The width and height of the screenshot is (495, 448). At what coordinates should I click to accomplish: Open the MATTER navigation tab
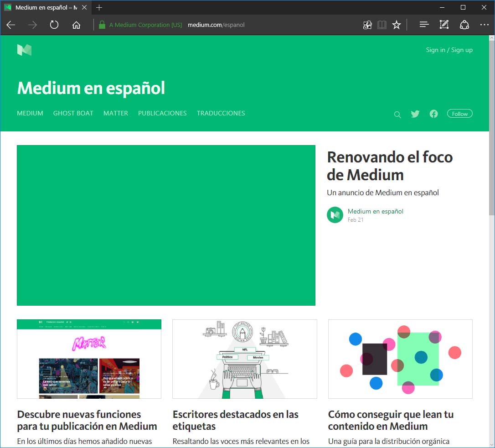coord(116,113)
